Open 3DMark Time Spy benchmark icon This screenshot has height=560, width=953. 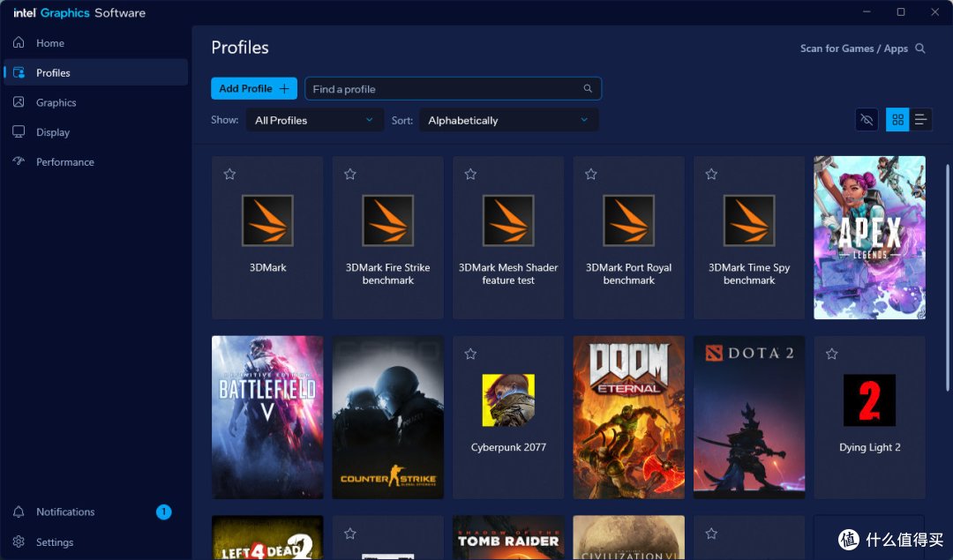coord(749,220)
